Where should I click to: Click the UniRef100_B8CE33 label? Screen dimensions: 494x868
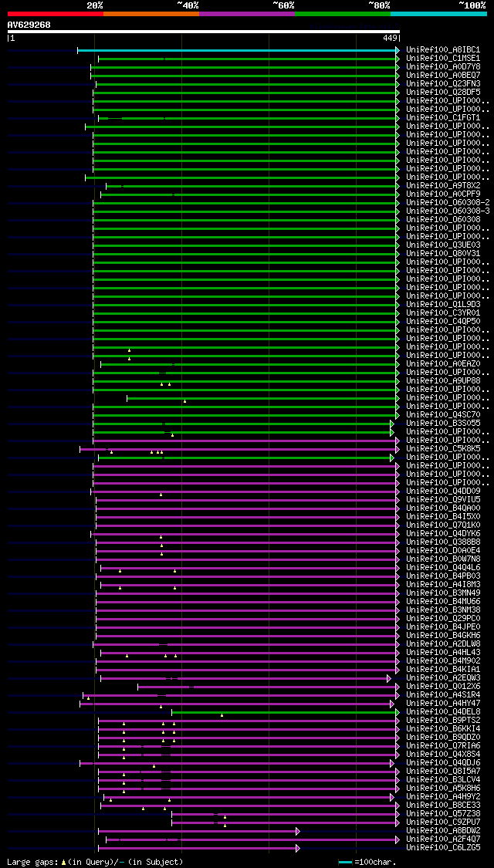click(x=443, y=805)
